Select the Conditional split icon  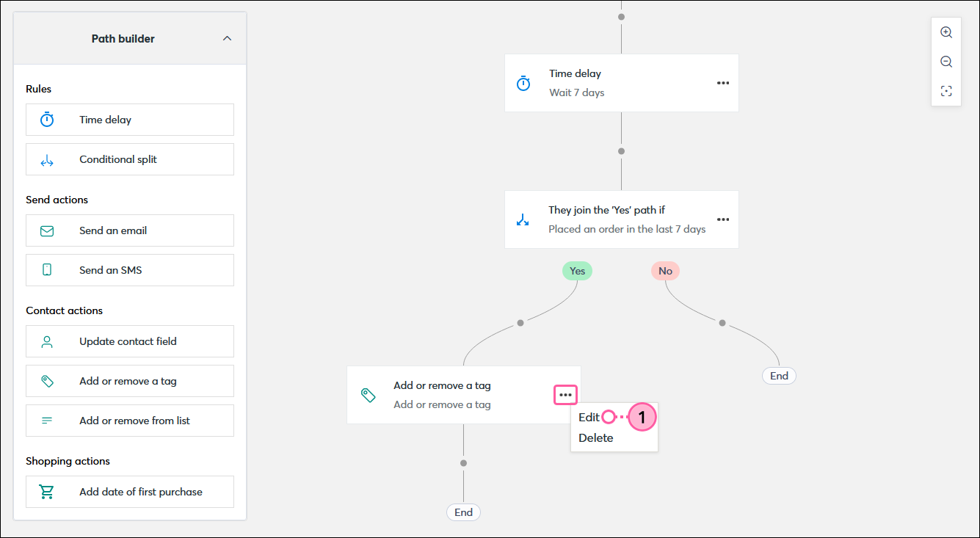pyautogui.click(x=48, y=159)
